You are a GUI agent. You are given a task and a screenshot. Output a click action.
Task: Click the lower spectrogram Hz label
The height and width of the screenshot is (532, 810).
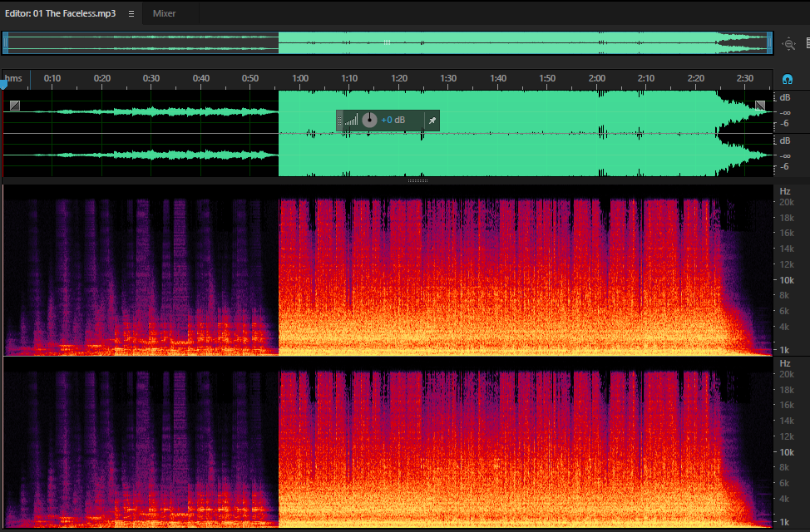click(785, 363)
